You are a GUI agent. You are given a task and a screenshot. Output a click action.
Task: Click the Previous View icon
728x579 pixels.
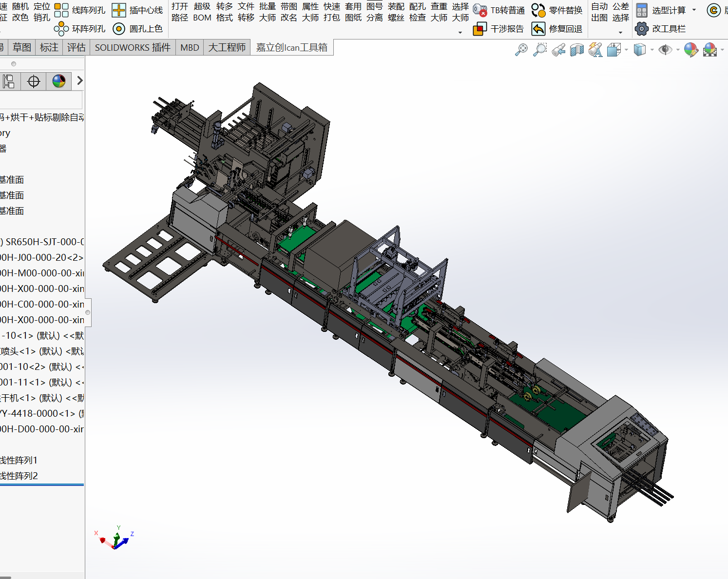coord(558,50)
